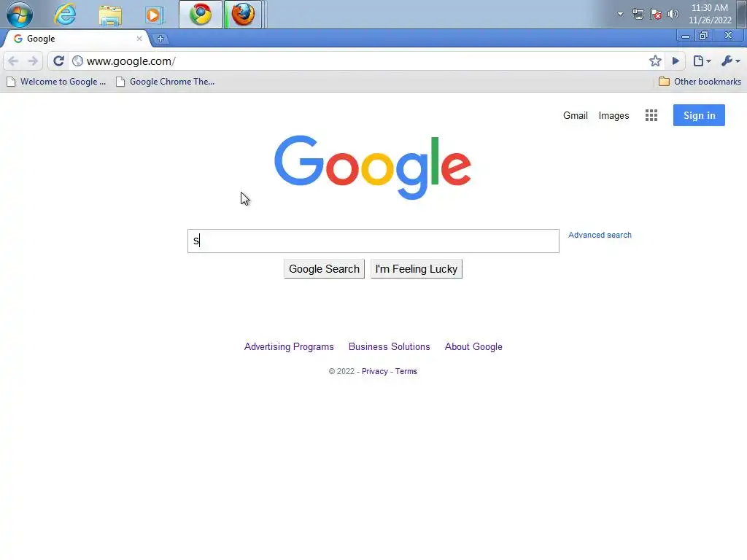Open Windows Explorer from the taskbar

tap(110, 15)
